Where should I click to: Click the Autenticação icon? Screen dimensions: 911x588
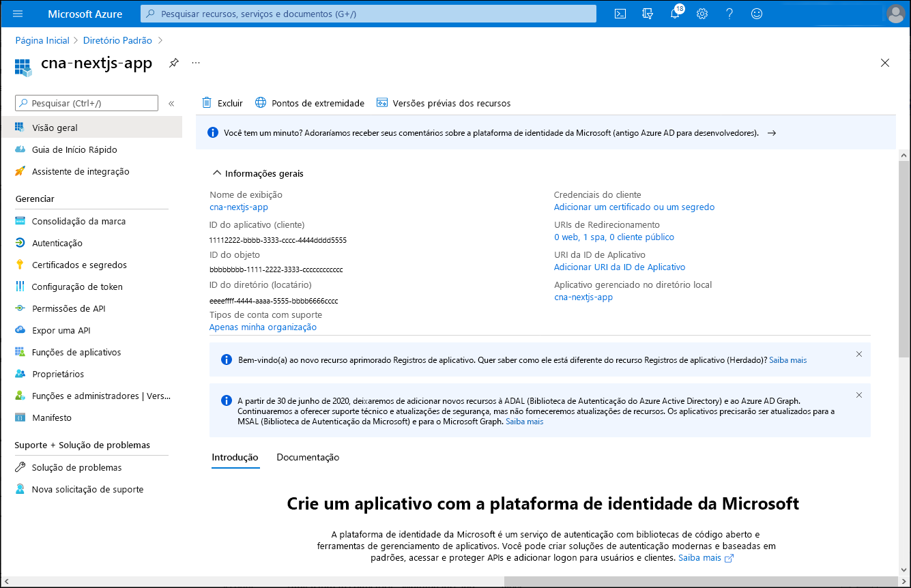(x=20, y=243)
